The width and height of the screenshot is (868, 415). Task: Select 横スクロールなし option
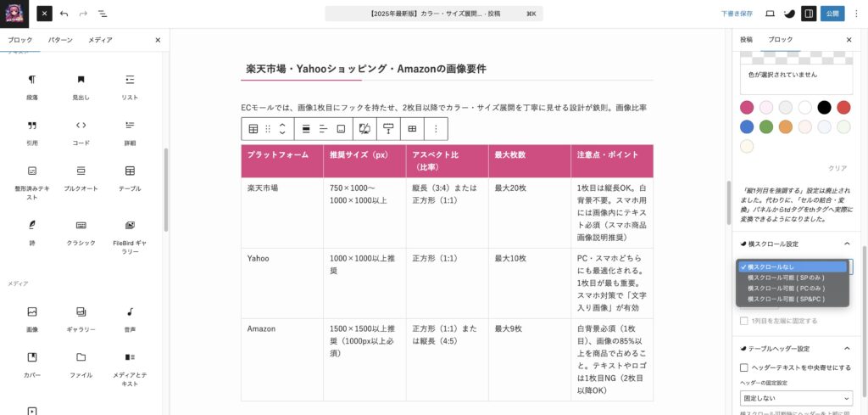[793, 267]
